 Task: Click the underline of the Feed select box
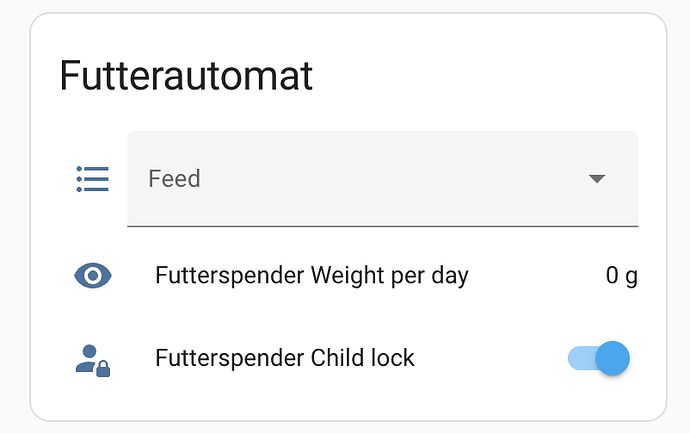[x=382, y=226]
